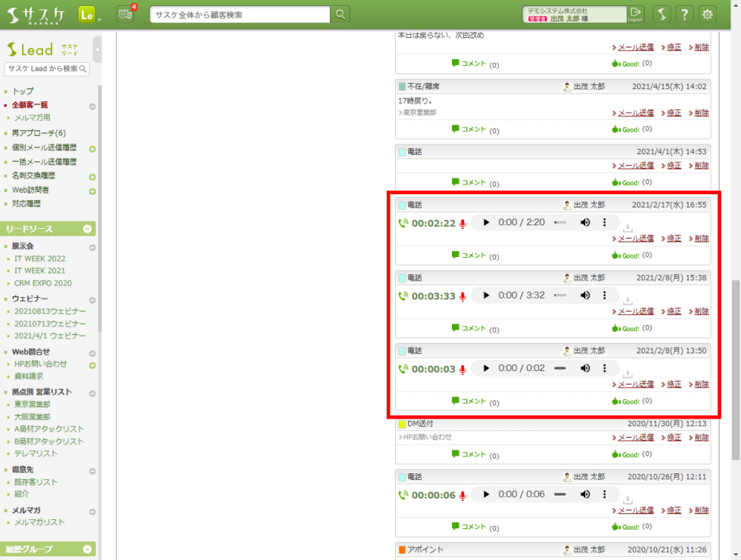
Task: Click the Good! thumbs-up on the 15:38 call
Action: click(625, 328)
